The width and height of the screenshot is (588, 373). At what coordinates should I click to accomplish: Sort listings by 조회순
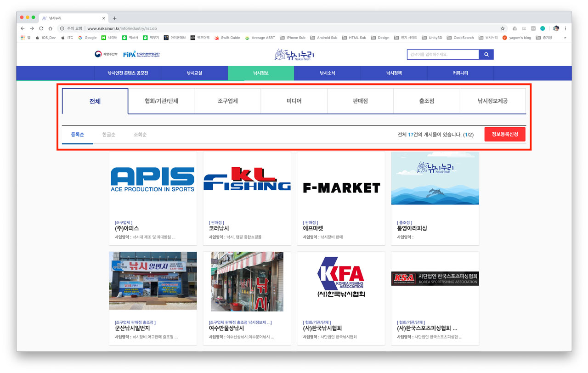tap(140, 135)
